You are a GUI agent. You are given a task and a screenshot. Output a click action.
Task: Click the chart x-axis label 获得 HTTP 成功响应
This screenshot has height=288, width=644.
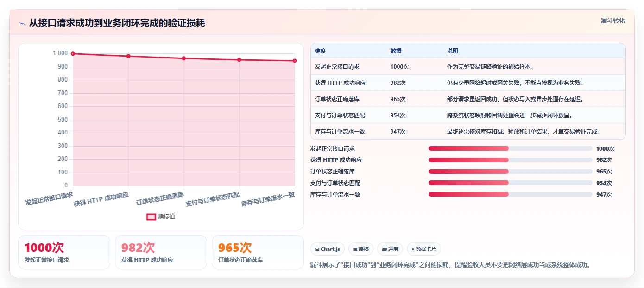(x=101, y=199)
